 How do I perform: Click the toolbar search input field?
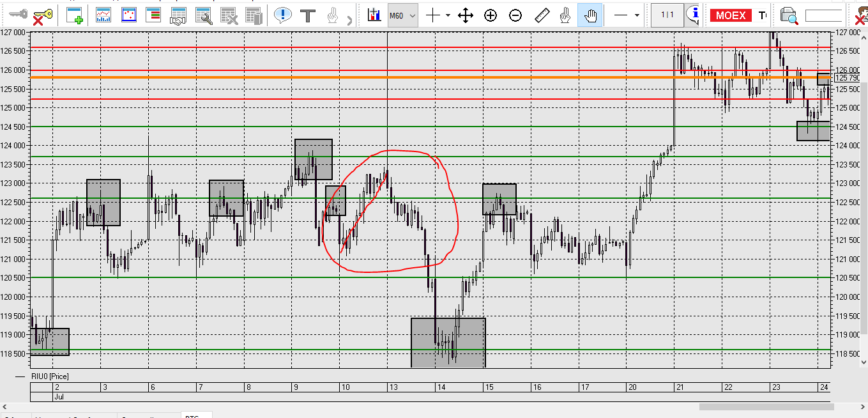[823, 16]
